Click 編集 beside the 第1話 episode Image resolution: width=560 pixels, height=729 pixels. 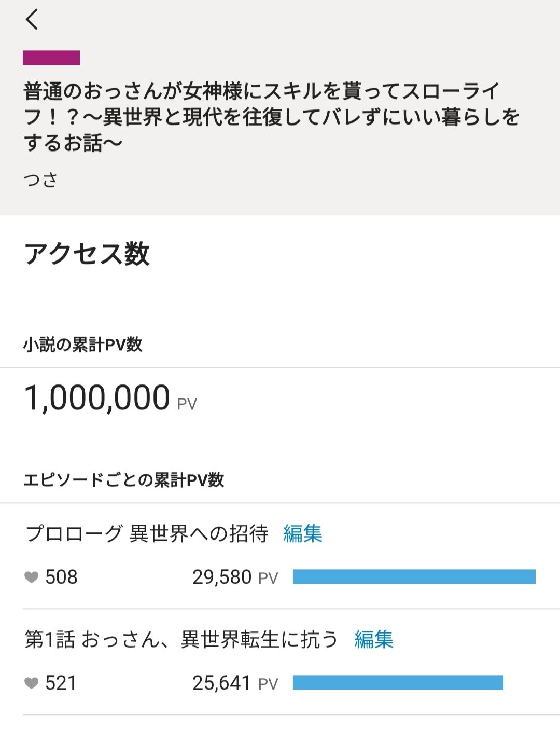[x=374, y=639]
